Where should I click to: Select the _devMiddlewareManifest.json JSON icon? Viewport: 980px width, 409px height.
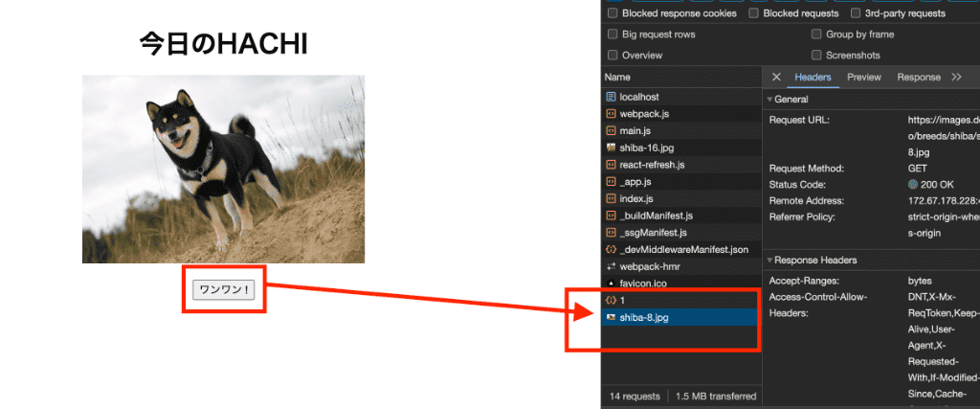(611, 250)
